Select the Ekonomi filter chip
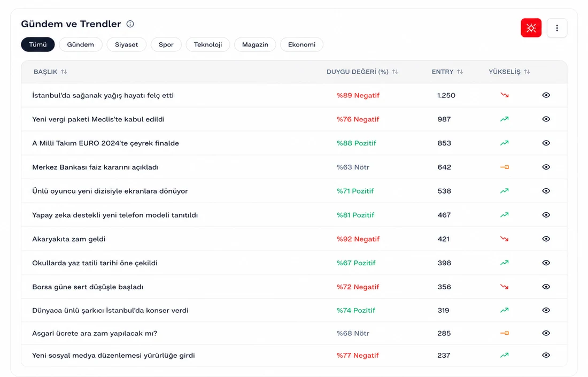Viewport: 588px width, 377px height. click(x=301, y=44)
